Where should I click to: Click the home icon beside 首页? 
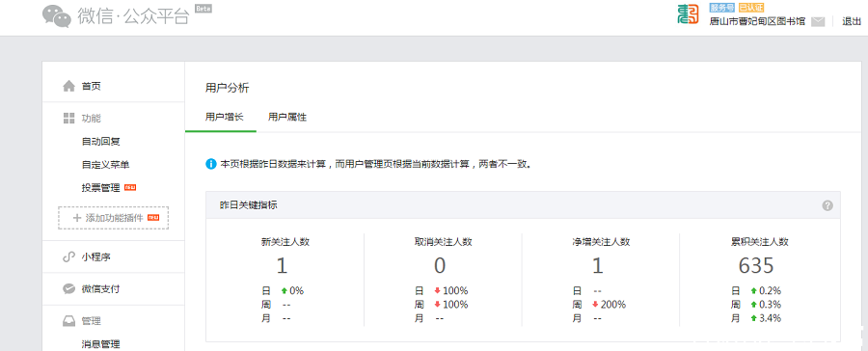click(68, 86)
